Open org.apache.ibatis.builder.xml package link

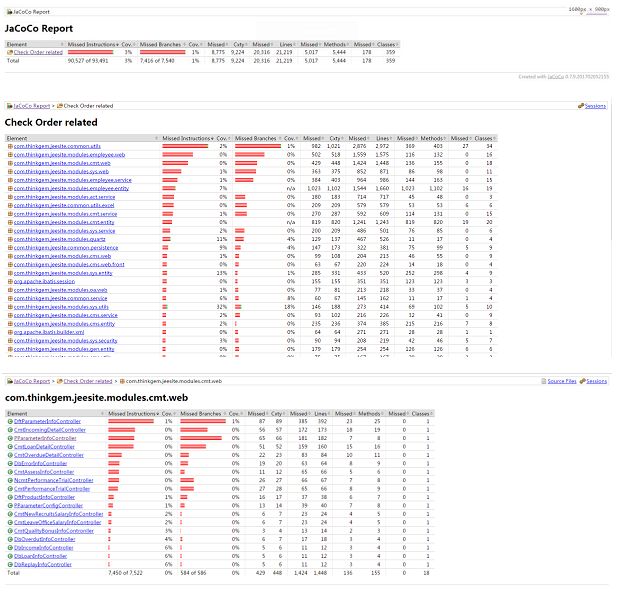49,332
